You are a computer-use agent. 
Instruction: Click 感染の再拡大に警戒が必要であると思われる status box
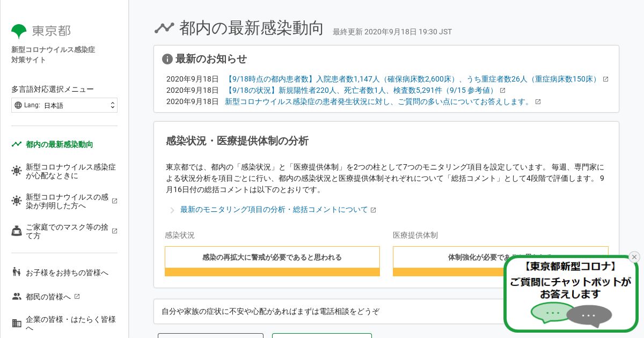(x=272, y=258)
